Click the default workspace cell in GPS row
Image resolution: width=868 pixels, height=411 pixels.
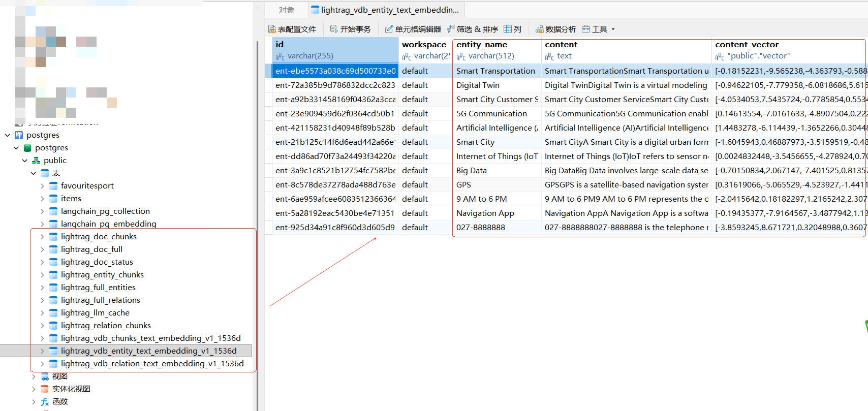click(x=425, y=185)
